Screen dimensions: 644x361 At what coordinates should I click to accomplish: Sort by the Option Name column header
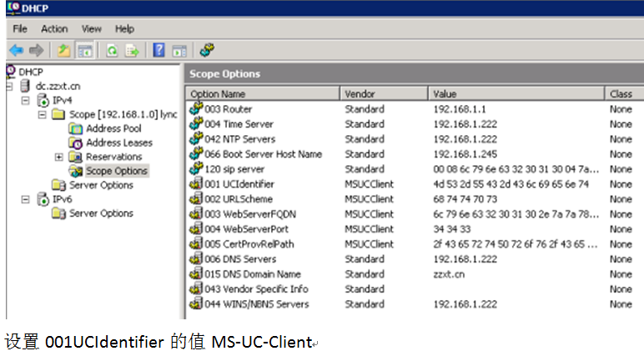click(263, 94)
